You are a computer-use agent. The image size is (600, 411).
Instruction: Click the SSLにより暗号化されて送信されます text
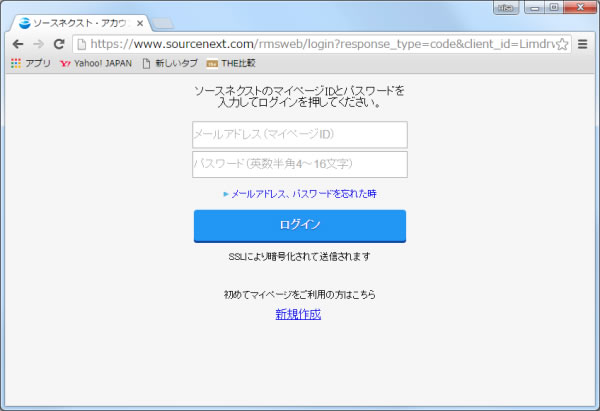[x=300, y=256]
